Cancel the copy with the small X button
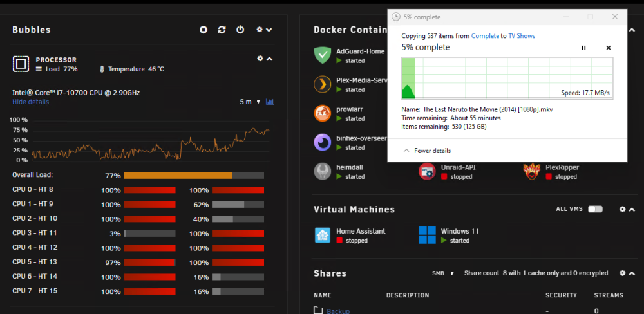The height and width of the screenshot is (314, 644). coord(609,48)
